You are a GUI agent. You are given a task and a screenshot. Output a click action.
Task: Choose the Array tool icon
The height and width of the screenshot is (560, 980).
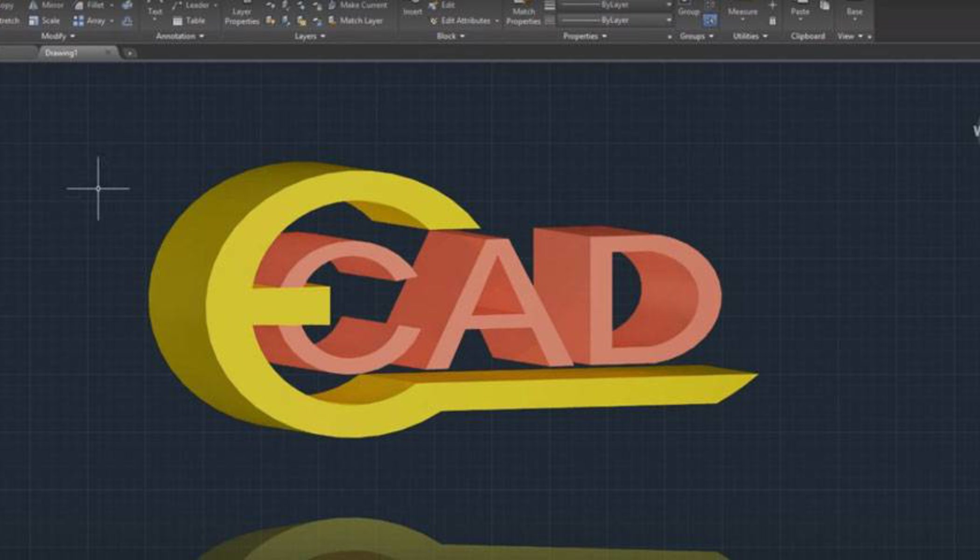pyautogui.click(x=78, y=21)
